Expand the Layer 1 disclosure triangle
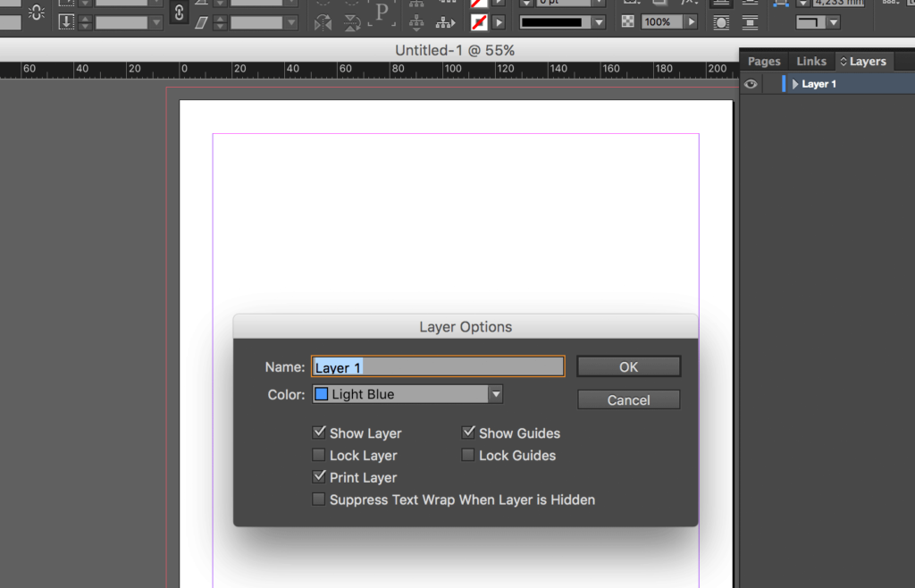This screenshot has height=588, width=915. click(796, 83)
